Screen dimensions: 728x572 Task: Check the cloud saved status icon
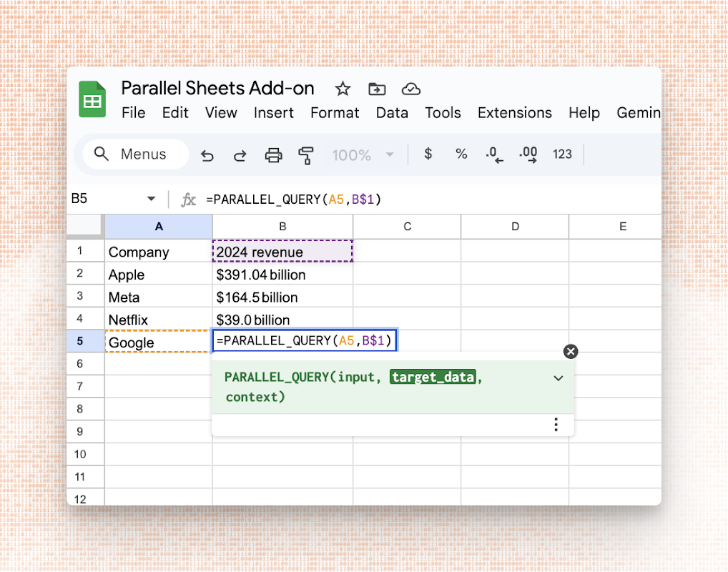411,89
